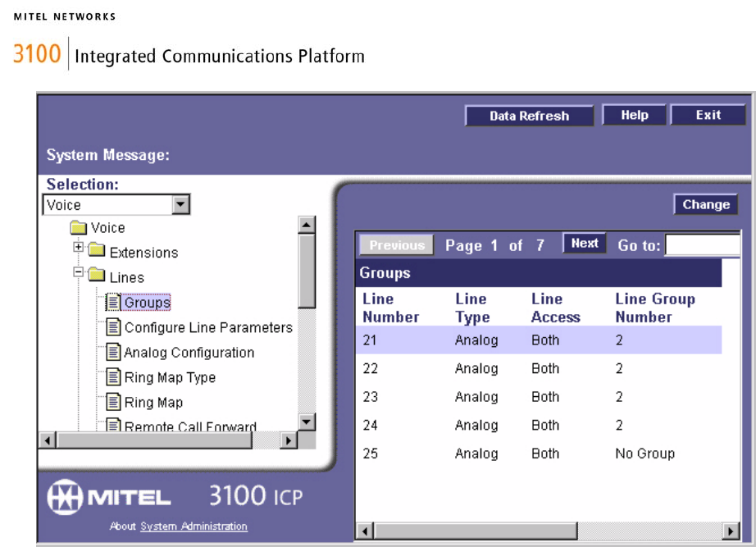Click the Configure Line Parameters document icon
This screenshot has height=547, width=756.
(x=113, y=327)
